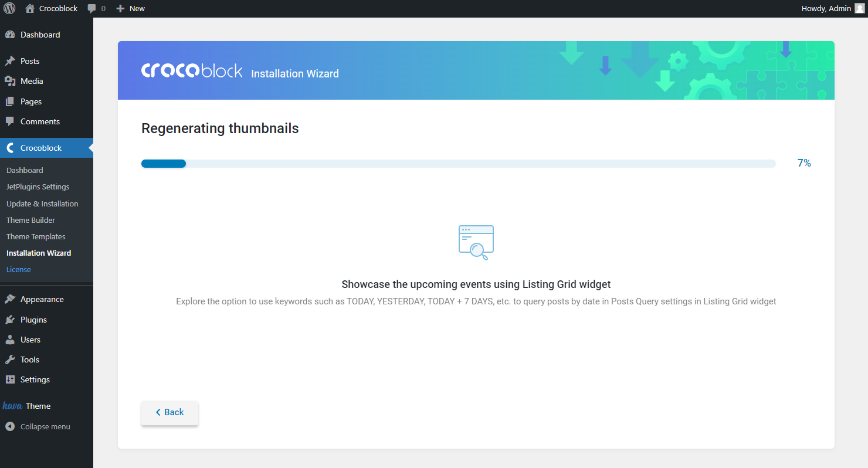The height and width of the screenshot is (468, 868).
Task: Click the comment count 0 in admin bar
Action: 103,9
